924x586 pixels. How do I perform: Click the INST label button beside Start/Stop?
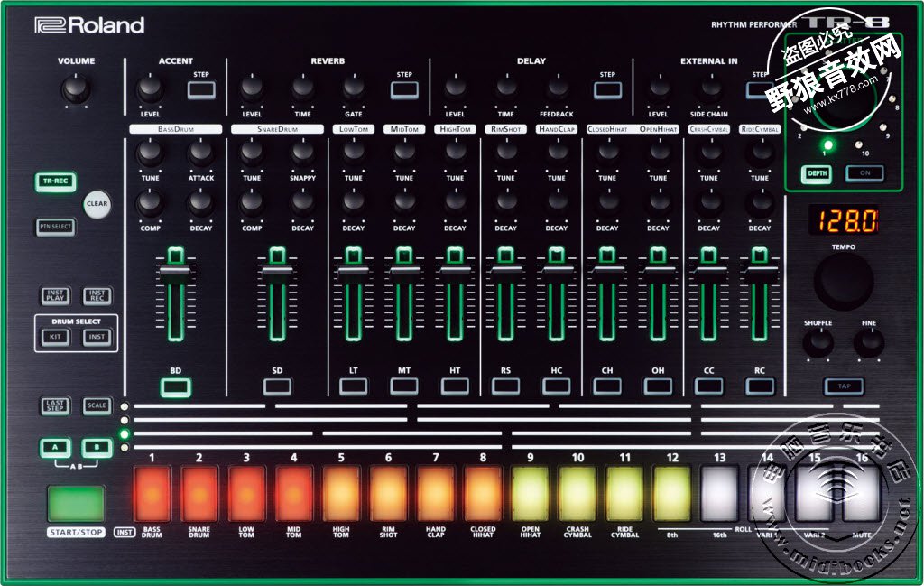(125, 533)
